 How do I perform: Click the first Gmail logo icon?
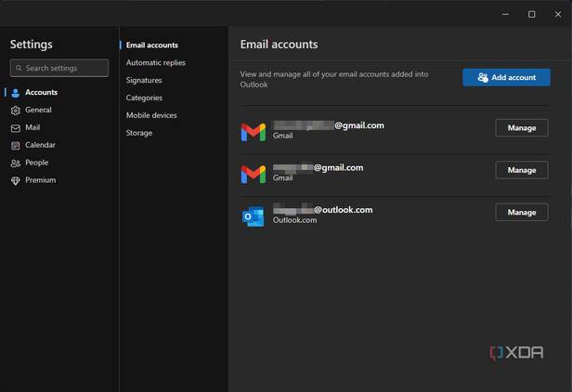click(253, 132)
